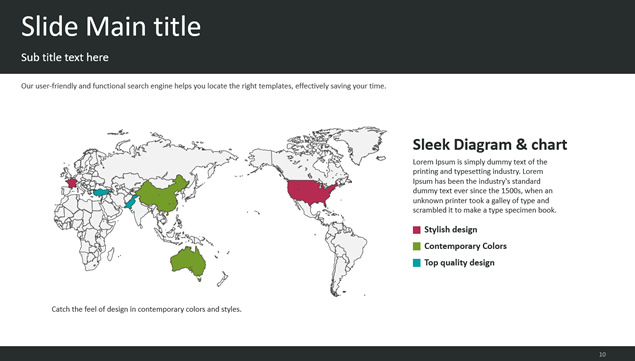Click the red France map shape
Screen dimensions: 635x361
(x=72, y=183)
